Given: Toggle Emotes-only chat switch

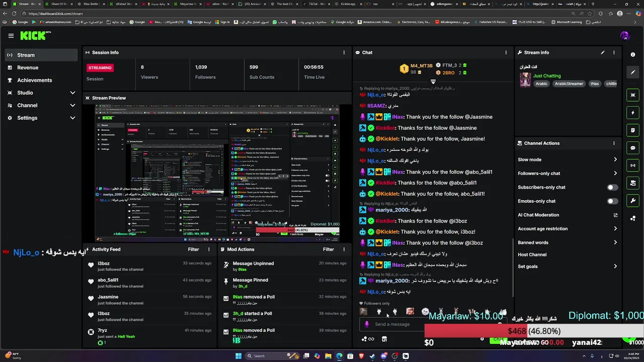Looking at the screenshot, I should (x=612, y=201).
